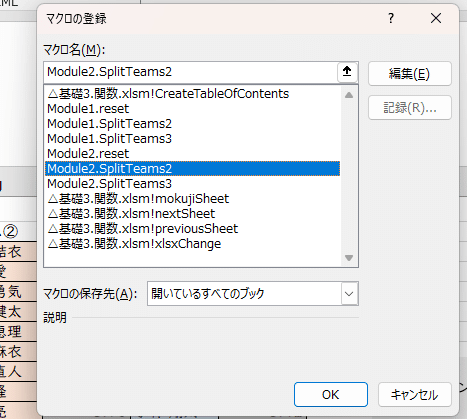Image resolution: width=467 pixels, height=419 pixels.
Task: Select △基礎3.関数.xlsm!xlsxChange macro
Action: [x=193, y=244]
